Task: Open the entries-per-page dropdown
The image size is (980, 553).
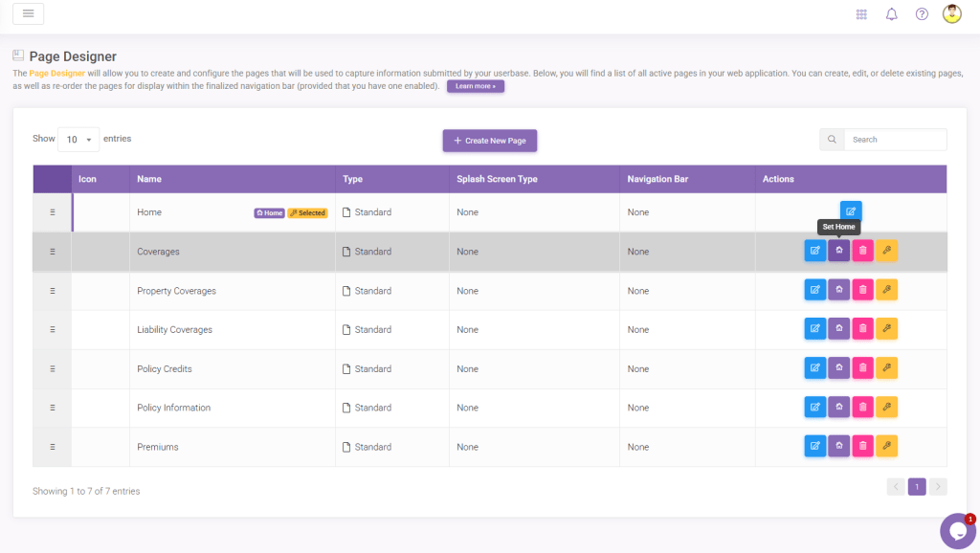Action: (78, 140)
